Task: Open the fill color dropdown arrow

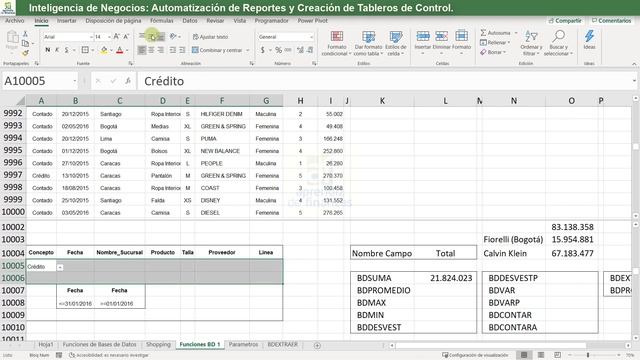Action: [111, 50]
